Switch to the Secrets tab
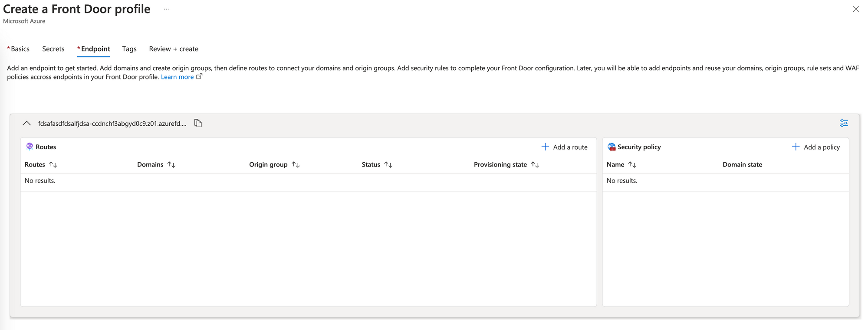The width and height of the screenshot is (868, 330). [53, 49]
